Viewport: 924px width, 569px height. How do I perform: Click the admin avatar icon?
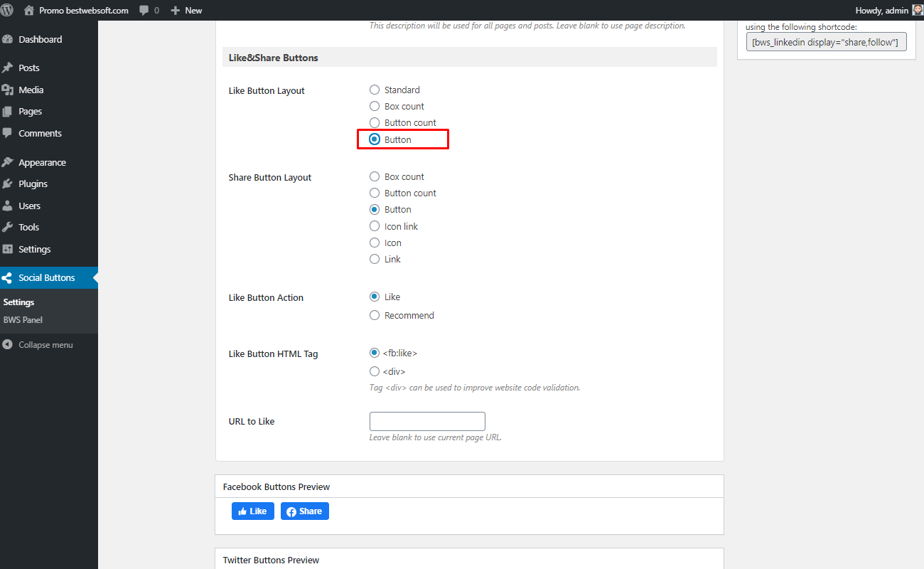tap(918, 10)
